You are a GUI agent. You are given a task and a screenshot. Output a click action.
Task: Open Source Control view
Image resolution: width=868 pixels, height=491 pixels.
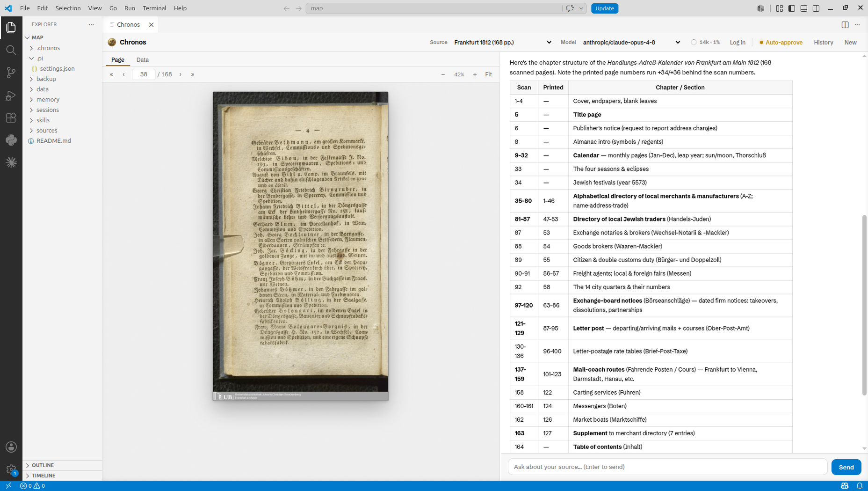[x=11, y=73]
